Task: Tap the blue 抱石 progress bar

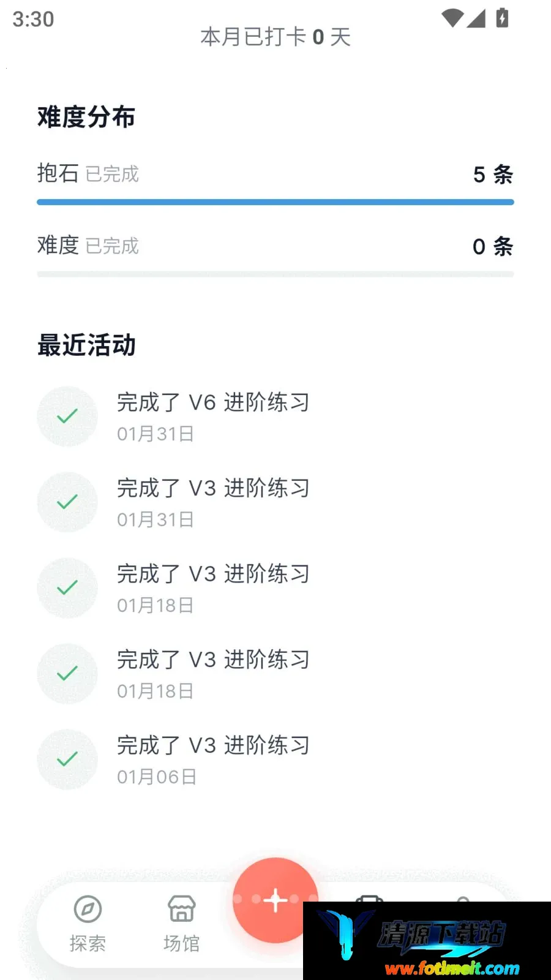Action: point(275,202)
